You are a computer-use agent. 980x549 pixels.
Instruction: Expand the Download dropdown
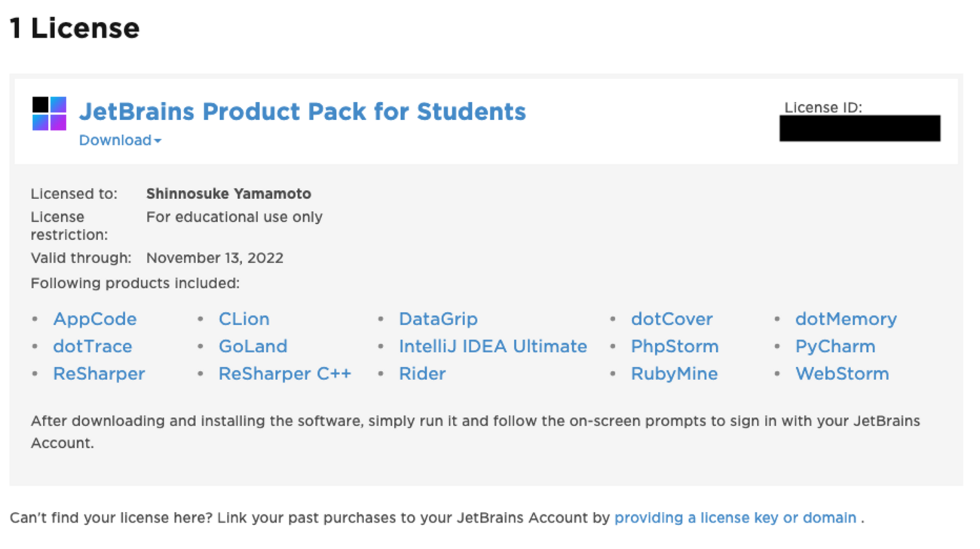click(x=120, y=140)
